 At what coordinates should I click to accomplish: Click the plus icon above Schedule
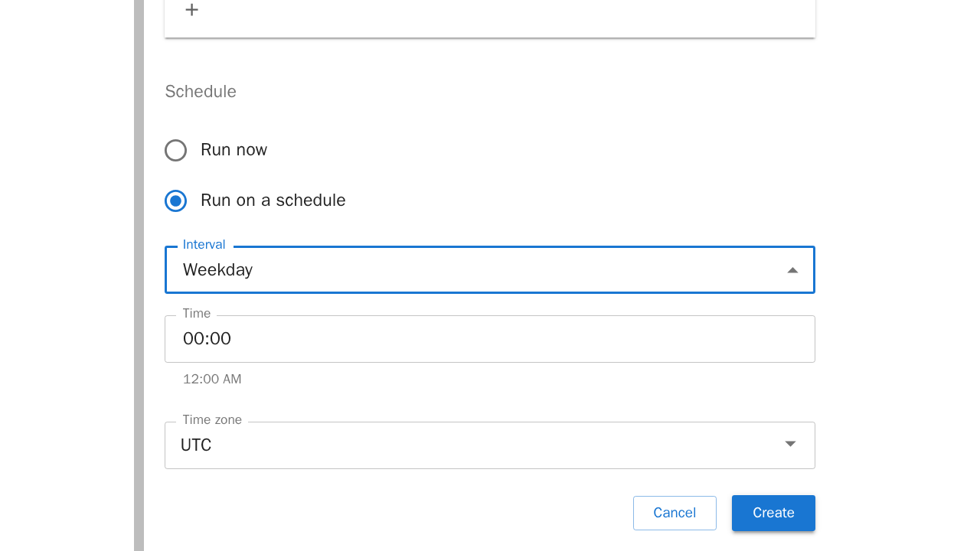[x=192, y=10]
